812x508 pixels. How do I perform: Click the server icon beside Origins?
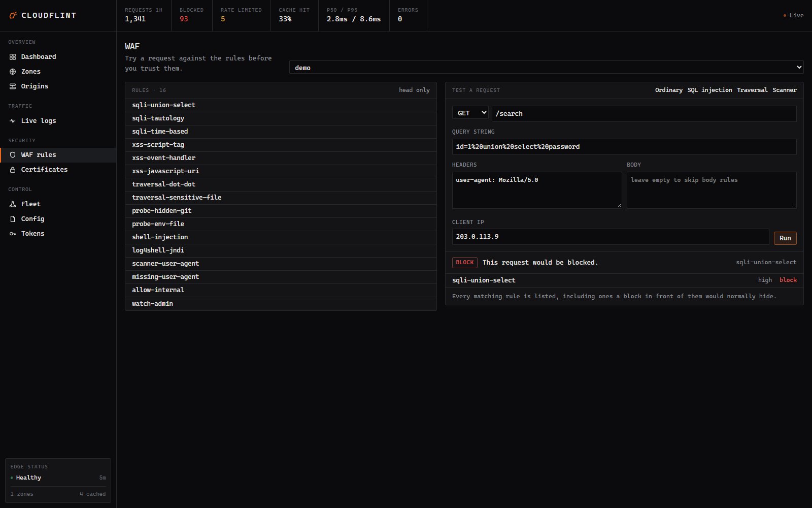point(13,86)
